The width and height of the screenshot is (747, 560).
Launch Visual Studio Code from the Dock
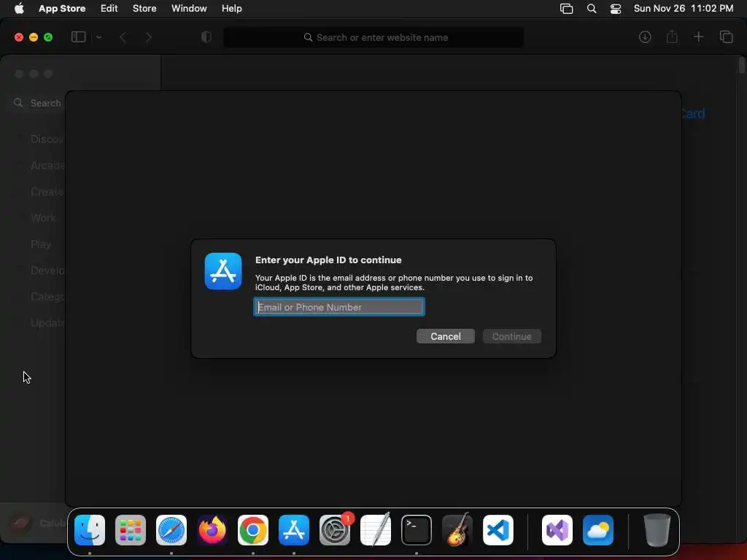point(498,529)
